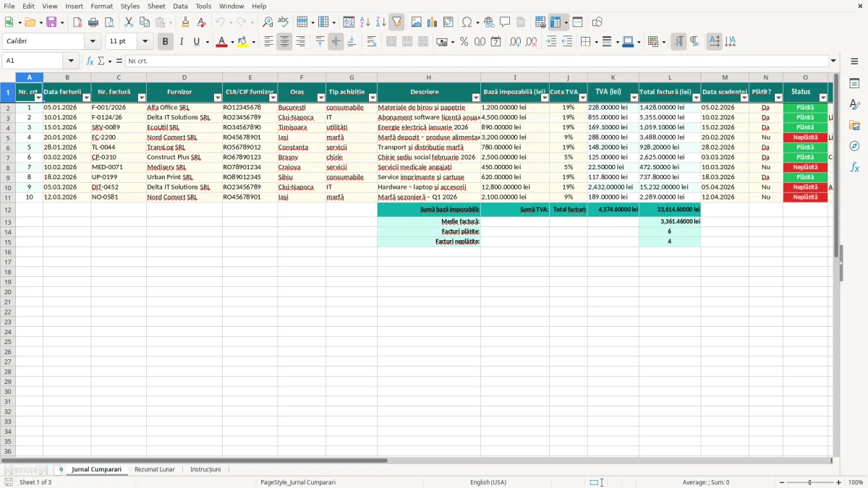
Task: Click Clone Formatting paintbrush icon
Action: pyautogui.click(x=186, y=22)
